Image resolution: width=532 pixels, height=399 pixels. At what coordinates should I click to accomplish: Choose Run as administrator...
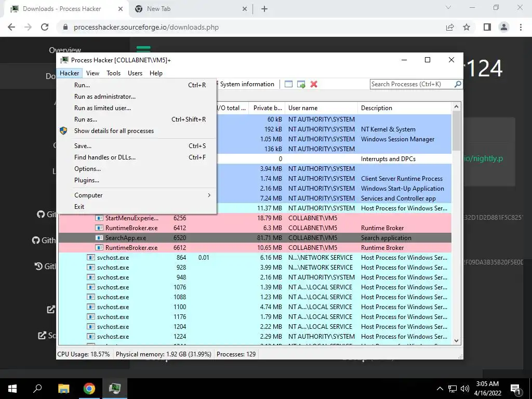pyautogui.click(x=137, y=97)
